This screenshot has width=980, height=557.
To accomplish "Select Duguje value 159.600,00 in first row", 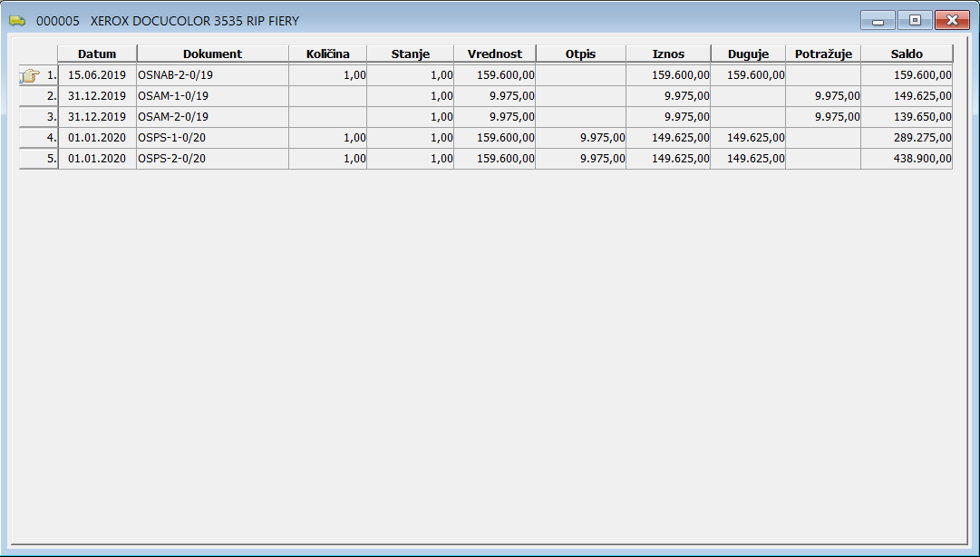I will [748, 75].
